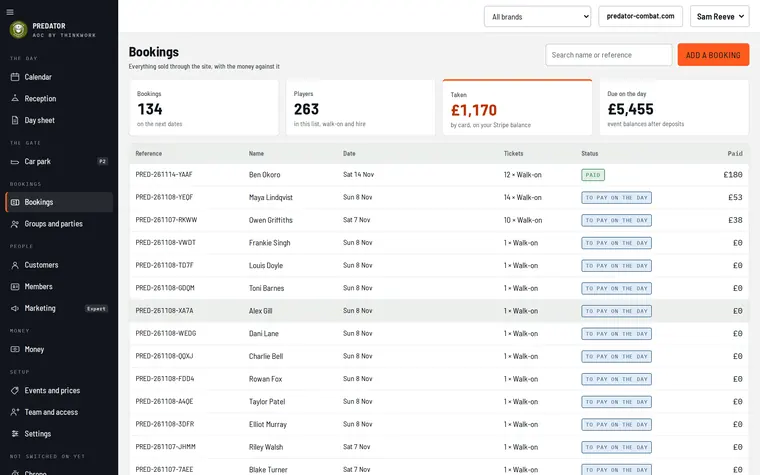The height and width of the screenshot is (475, 760).
Task: Click the Tickets column header
Action: click(x=513, y=154)
